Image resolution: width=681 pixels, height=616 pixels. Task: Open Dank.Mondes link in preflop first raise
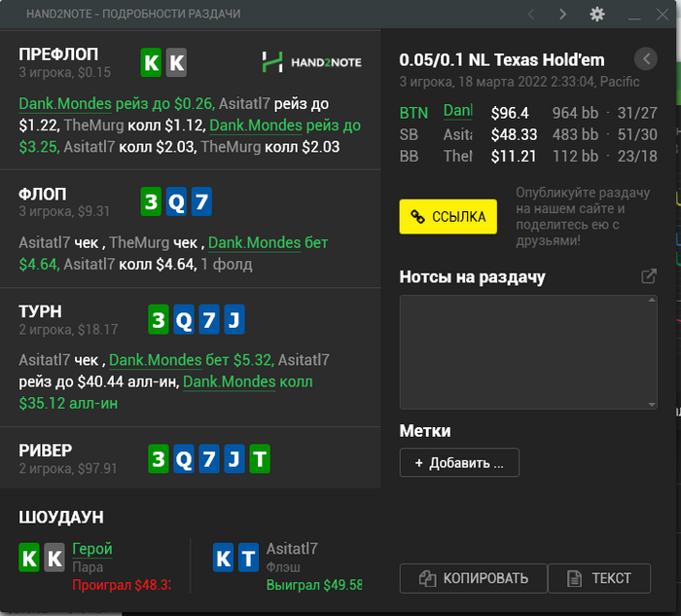point(65,104)
